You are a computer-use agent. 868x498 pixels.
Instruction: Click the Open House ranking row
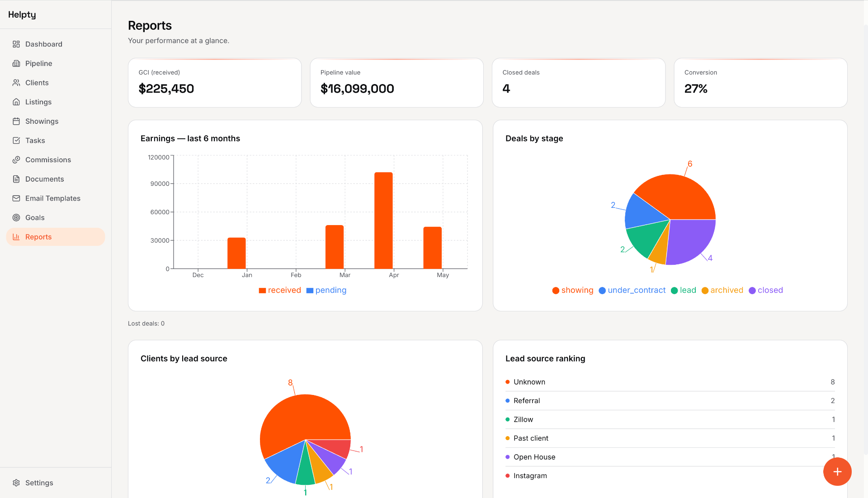click(x=670, y=457)
